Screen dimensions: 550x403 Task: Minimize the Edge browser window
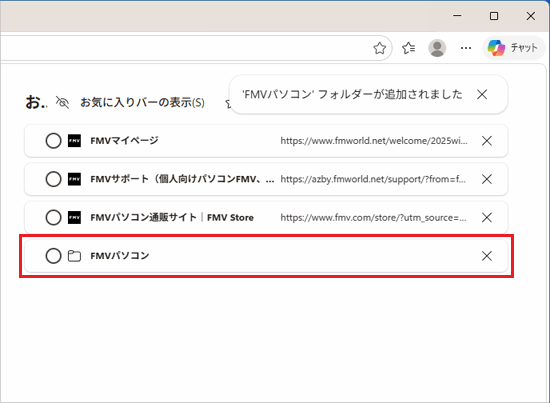click(x=457, y=16)
